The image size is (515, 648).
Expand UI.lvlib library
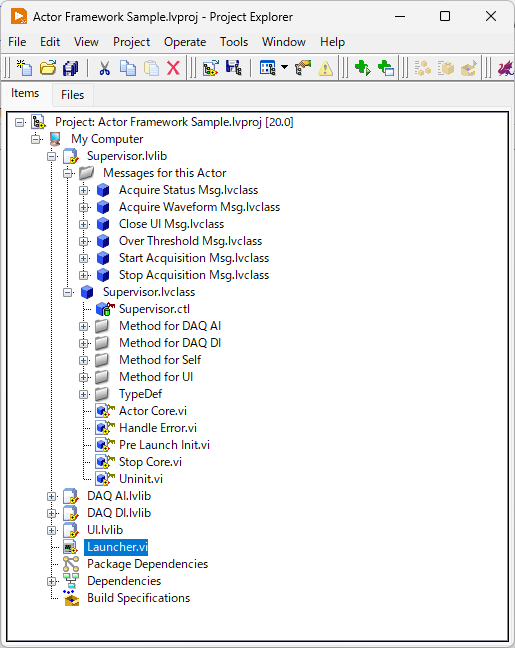pyautogui.click(x=52, y=530)
